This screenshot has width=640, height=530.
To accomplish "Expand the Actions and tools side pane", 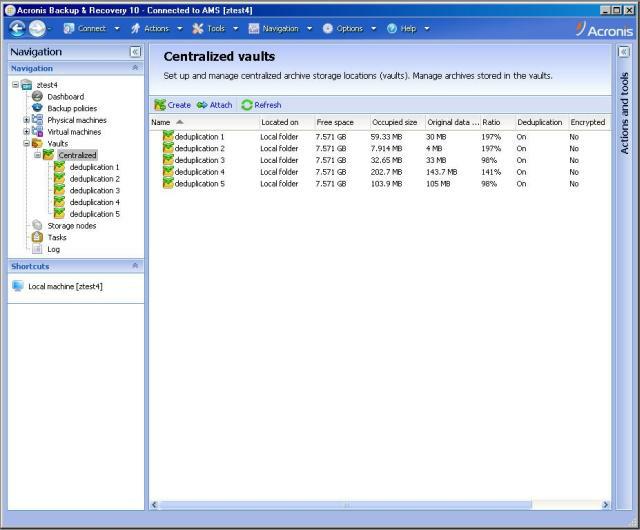I will 624,52.
